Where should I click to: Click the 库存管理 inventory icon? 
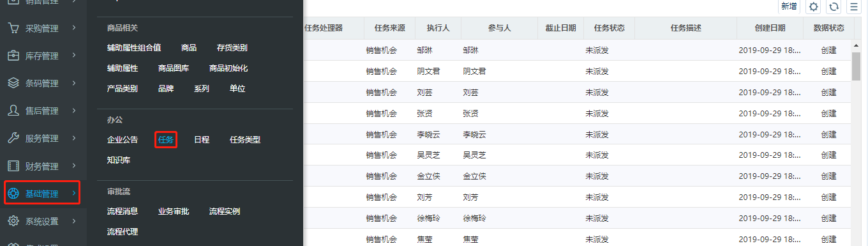coord(13,56)
